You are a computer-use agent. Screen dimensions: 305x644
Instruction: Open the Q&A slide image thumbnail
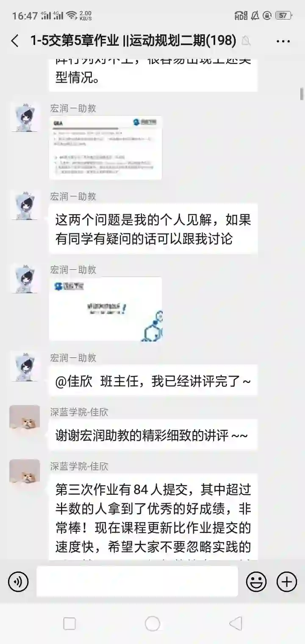(x=105, y=147)
